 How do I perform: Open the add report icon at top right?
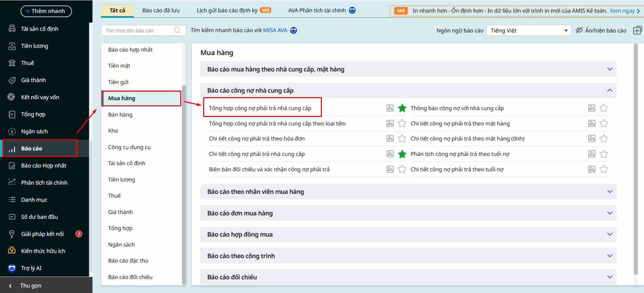click(637, 31)
